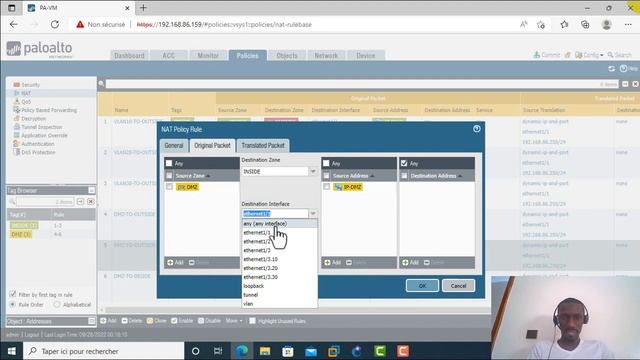Select the Rule Order radio button
This screenshot has height=360, width=640.
(13, 304)
